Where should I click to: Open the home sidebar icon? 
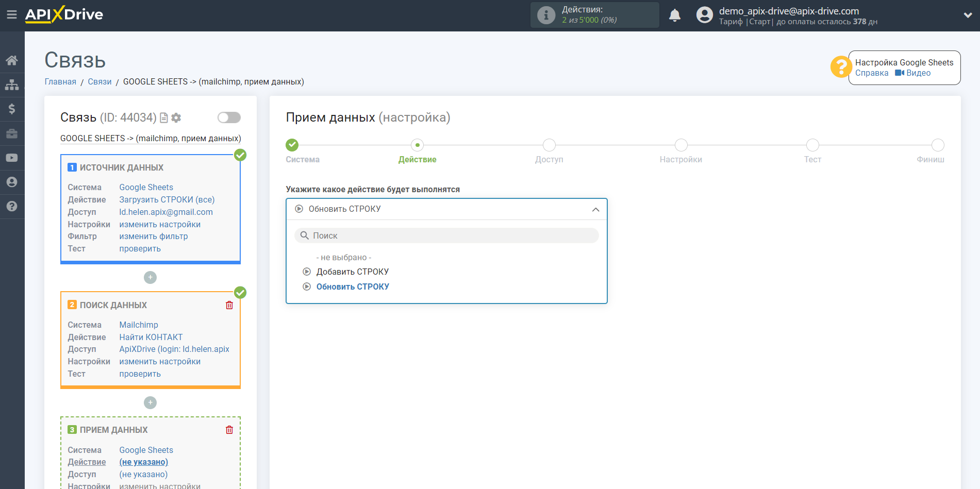point(12,61)
